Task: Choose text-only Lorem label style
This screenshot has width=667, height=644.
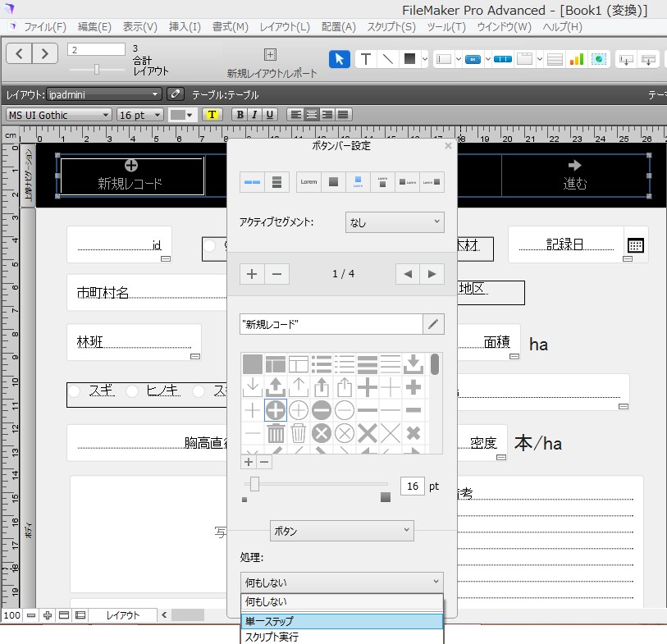Action: pos(308,182)
